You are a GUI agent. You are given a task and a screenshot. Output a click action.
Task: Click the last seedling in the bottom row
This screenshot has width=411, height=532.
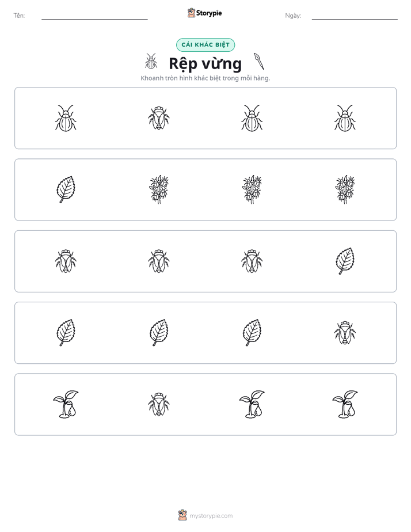pyautogui.click(x=345, y=404)
